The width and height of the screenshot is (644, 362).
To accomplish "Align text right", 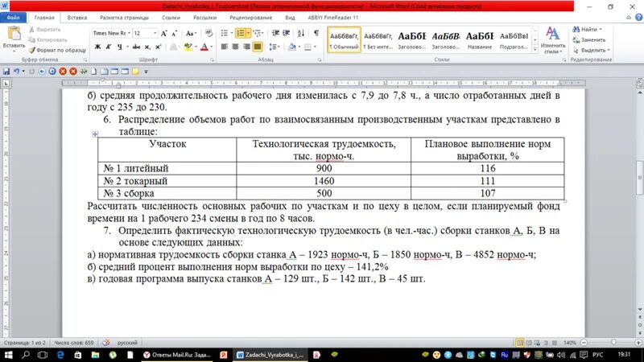I will [246, 47].
